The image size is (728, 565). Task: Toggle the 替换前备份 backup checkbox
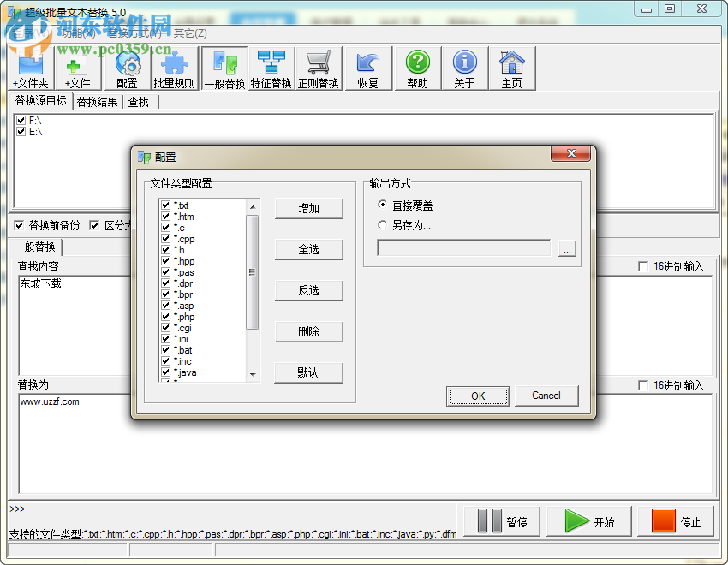[18, 225]
